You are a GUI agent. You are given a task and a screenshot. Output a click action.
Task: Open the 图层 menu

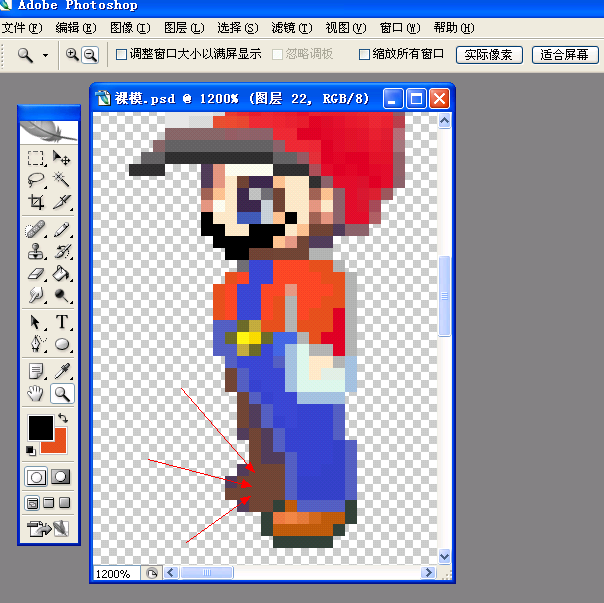tap(184, 28)
